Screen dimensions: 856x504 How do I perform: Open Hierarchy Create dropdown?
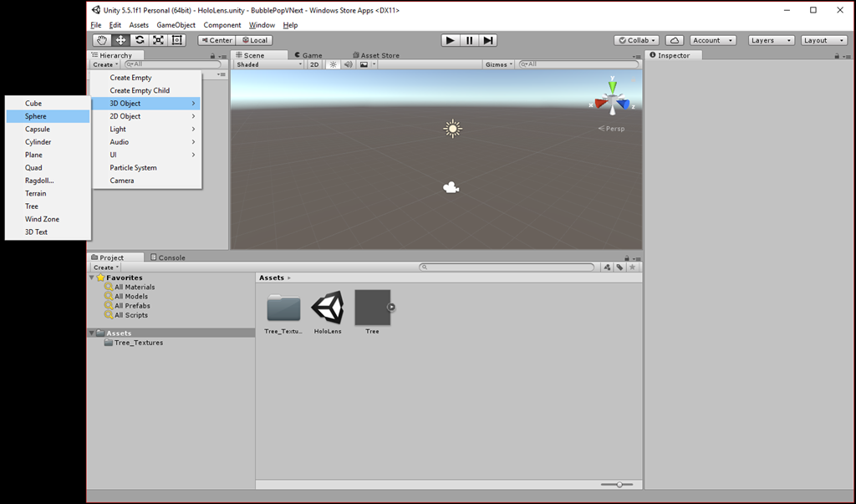click(105, 64)
